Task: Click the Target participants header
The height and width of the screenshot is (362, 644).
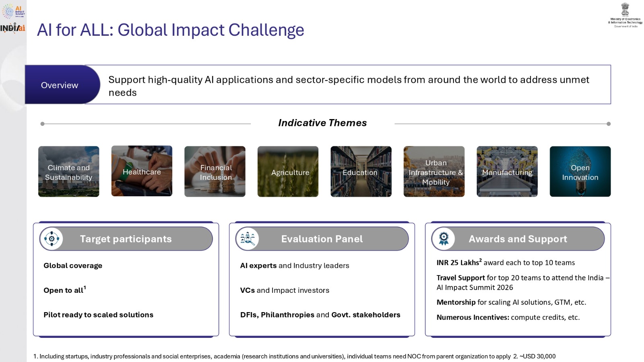Action: click(126, 239)
